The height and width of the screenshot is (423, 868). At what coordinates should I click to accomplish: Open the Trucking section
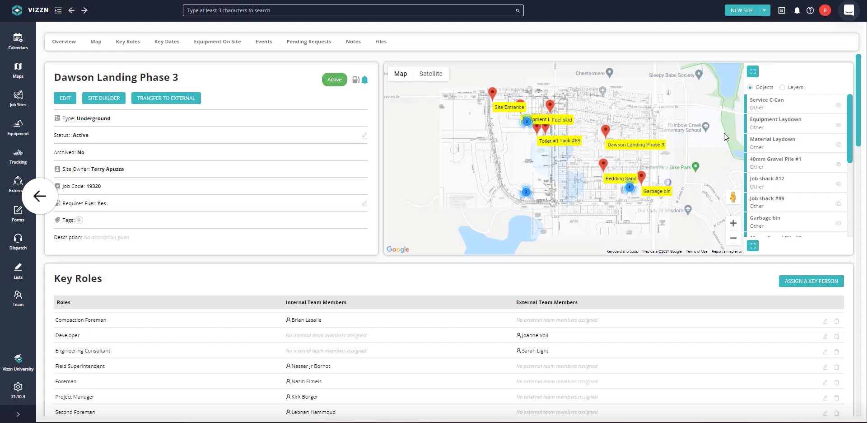pyautogui.click(x=18, y=156)
